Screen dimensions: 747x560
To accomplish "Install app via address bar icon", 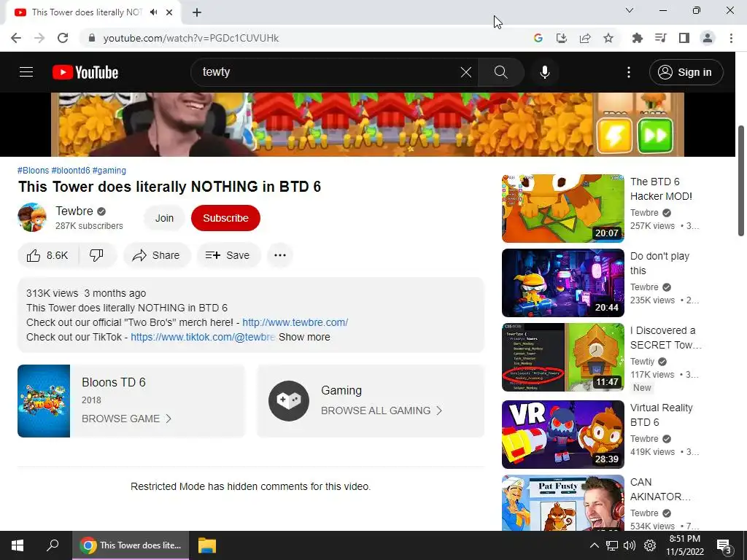I will tap(562, 38).
